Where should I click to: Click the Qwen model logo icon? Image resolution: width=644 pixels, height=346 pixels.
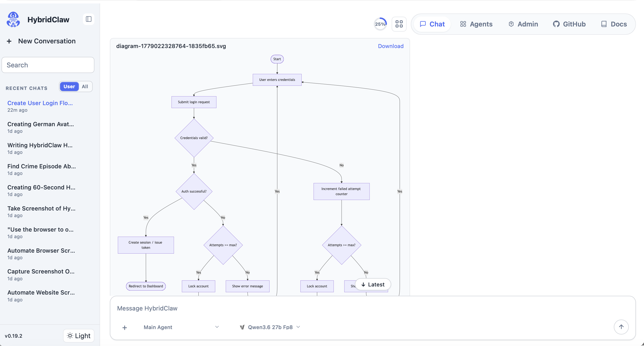coord(242,327)
